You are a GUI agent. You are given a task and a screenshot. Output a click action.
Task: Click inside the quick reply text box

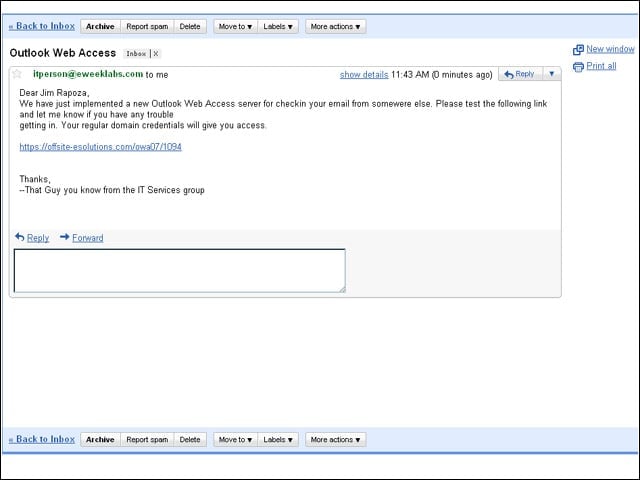point(180,271)
